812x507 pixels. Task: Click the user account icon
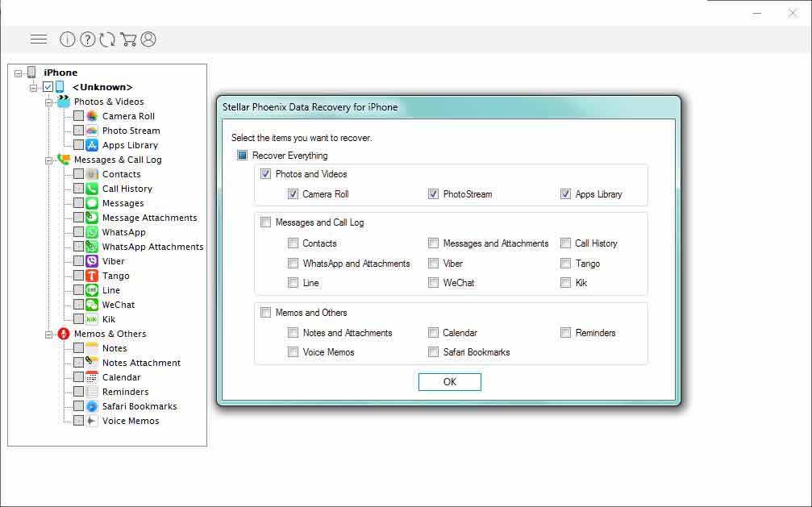coord(148,39)
